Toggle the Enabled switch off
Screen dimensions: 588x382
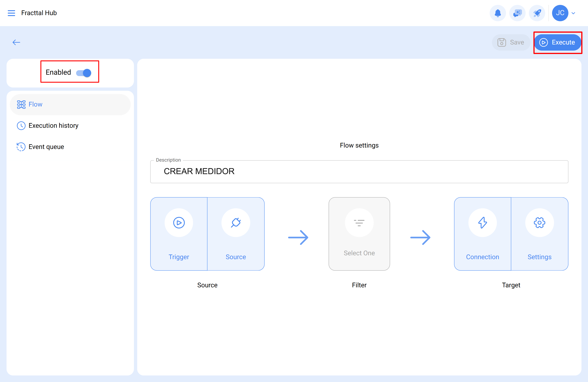84,73
